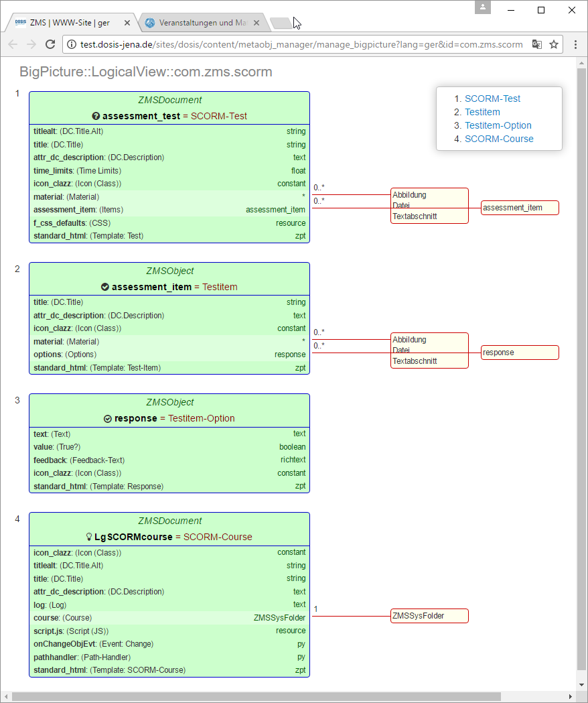Click the globe favicon on Veranstaltungen tab
Screen dimensions: 588x703
click(x=150, y=22)
